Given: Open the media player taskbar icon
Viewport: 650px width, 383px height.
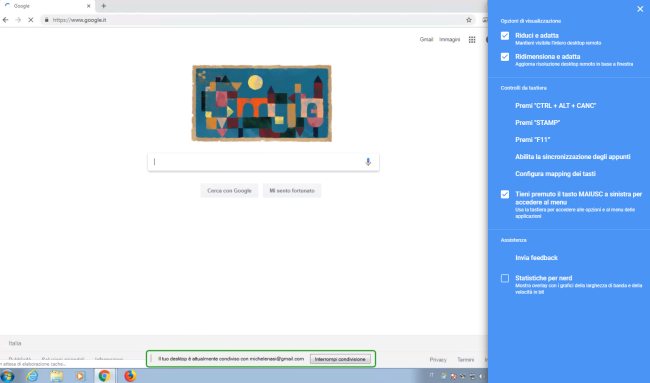Looking at the screenshot, I should (80, 376).
